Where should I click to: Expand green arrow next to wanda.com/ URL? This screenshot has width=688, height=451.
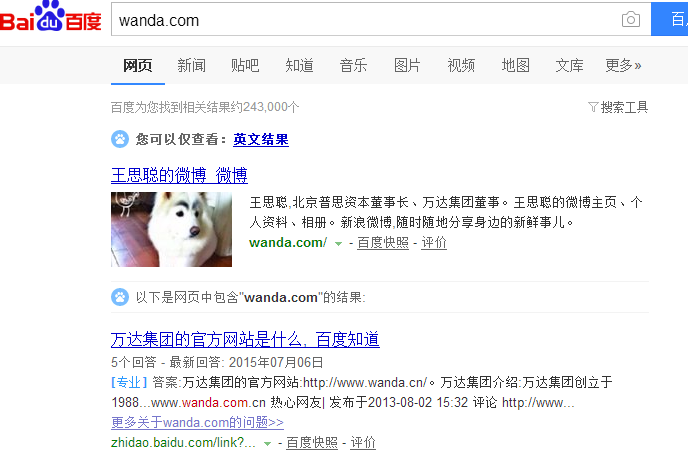[x=338, y=243]
